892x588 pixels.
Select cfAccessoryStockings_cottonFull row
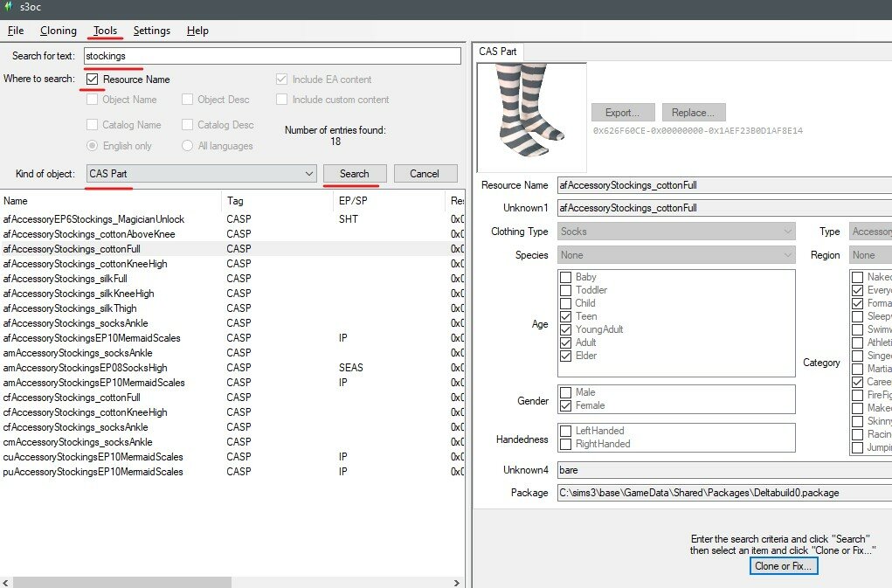232,397
